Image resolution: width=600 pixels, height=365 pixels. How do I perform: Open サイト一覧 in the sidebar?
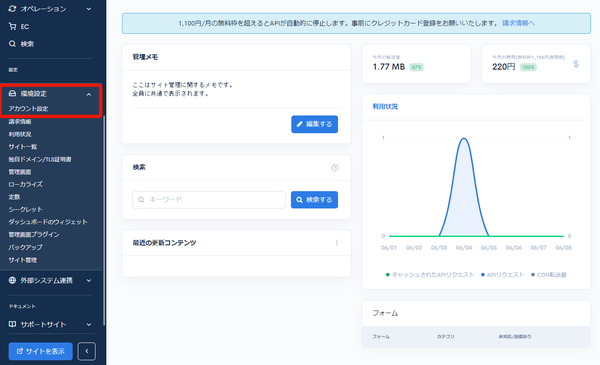(x=23, y=147)
